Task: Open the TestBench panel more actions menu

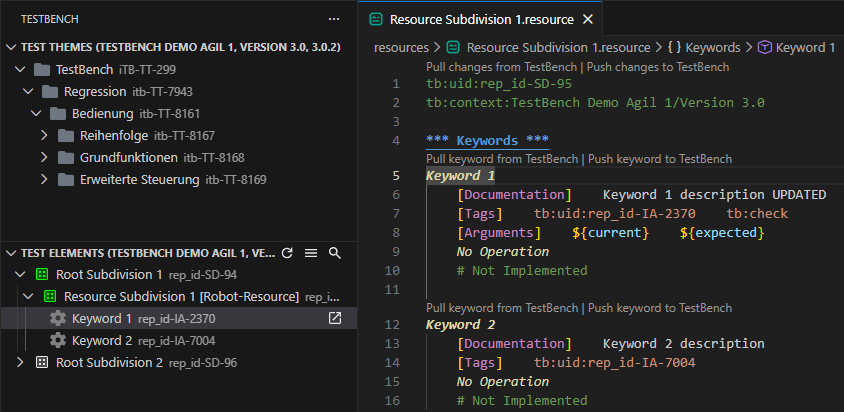Action: [x=334, y=19]
